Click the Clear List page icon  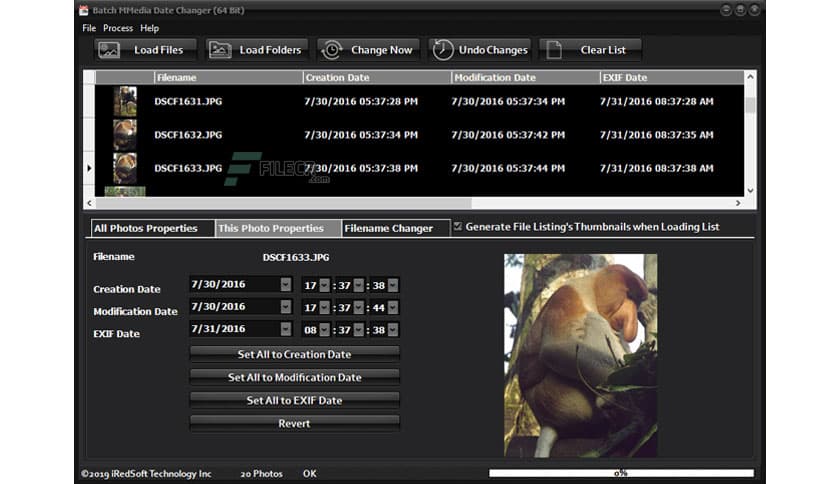[554, 50]
